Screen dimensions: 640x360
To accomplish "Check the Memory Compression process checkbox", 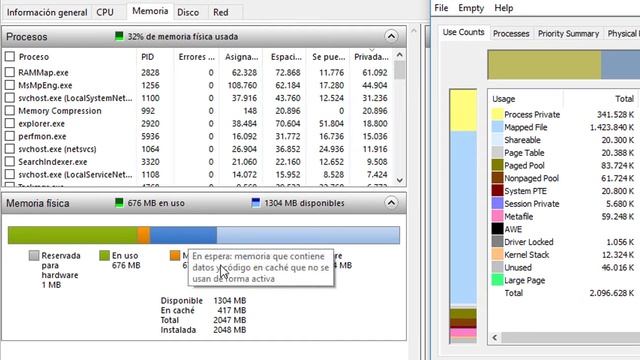I will click(x=10, y=111).
